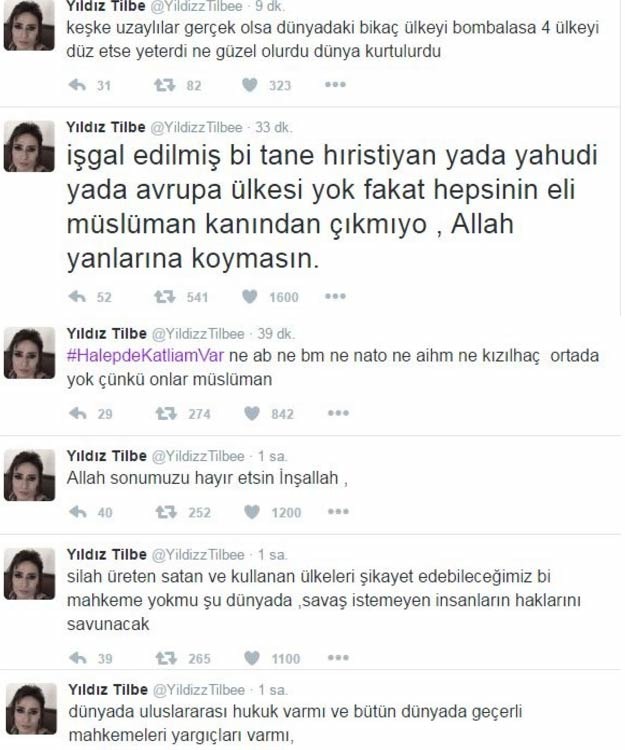Reply to the tweet with 40 replies
625x750 pixels.
click(78, 512)
